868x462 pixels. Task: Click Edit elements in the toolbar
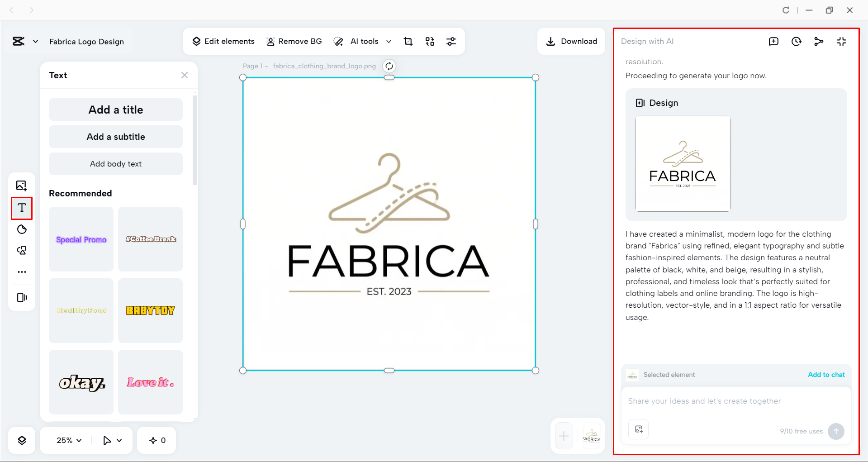(x=223, y=41)
